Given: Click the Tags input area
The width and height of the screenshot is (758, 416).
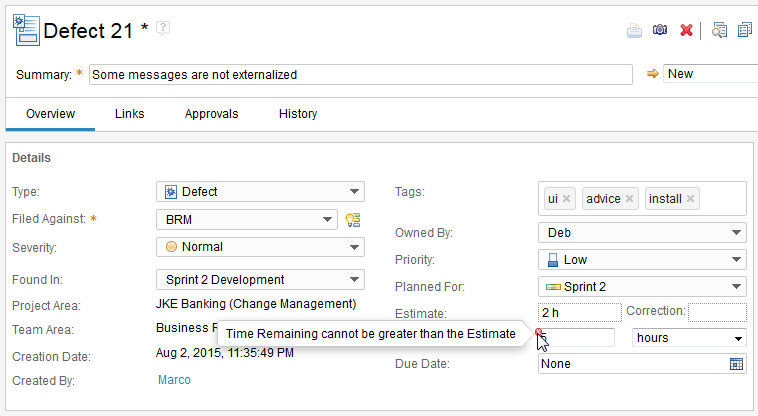Looking at the screenshot, I should 642,199.
